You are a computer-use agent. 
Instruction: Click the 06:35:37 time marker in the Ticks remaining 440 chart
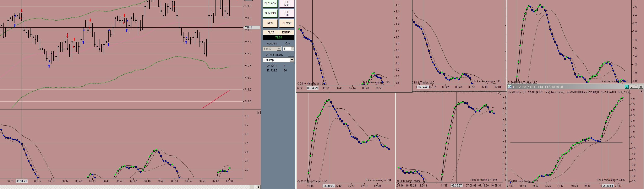coord(457,185)
